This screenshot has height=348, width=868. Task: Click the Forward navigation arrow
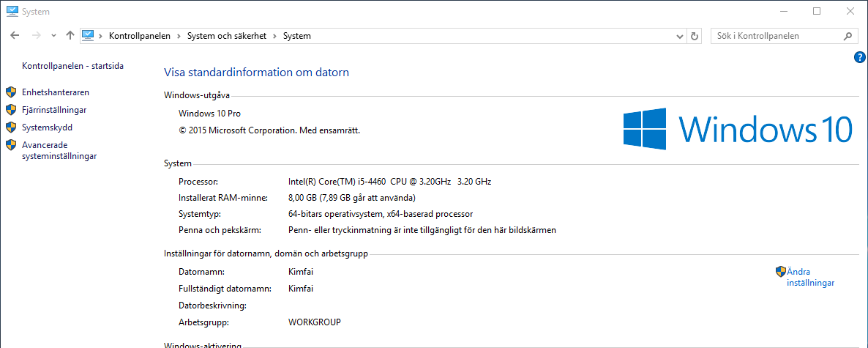pyautogui.click(x=36, y=35)
